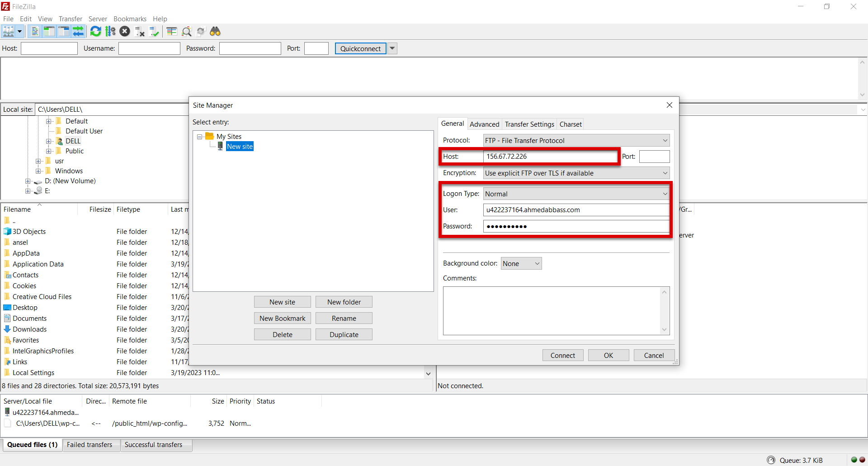
Task: Open the Bookmarks menu
Action: pyautogui.click(x=130, y=19)
